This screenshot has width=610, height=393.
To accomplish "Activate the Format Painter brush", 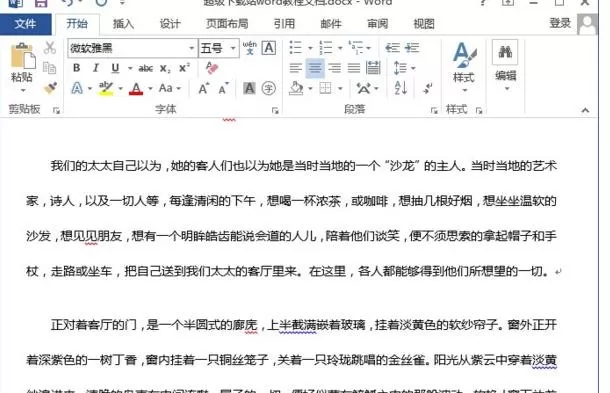I will click(50, 88).
